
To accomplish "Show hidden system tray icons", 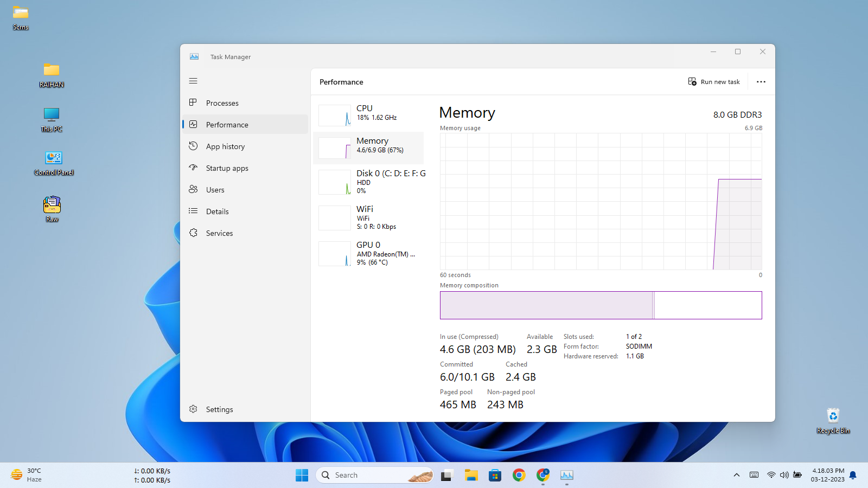I will pos(737,475).
